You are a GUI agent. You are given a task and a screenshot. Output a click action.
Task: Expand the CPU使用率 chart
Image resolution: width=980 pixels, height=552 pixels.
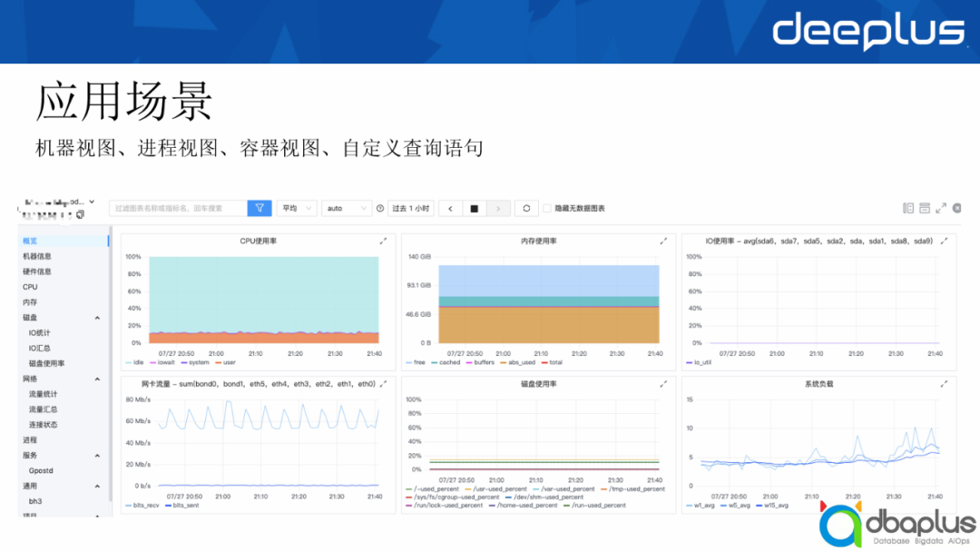tap(383, 241)
